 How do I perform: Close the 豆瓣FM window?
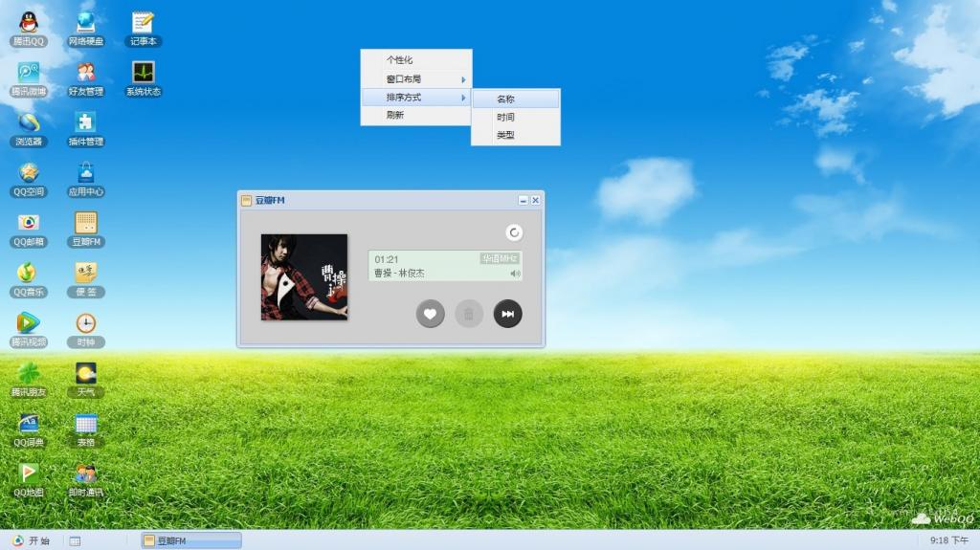[536, 200]
